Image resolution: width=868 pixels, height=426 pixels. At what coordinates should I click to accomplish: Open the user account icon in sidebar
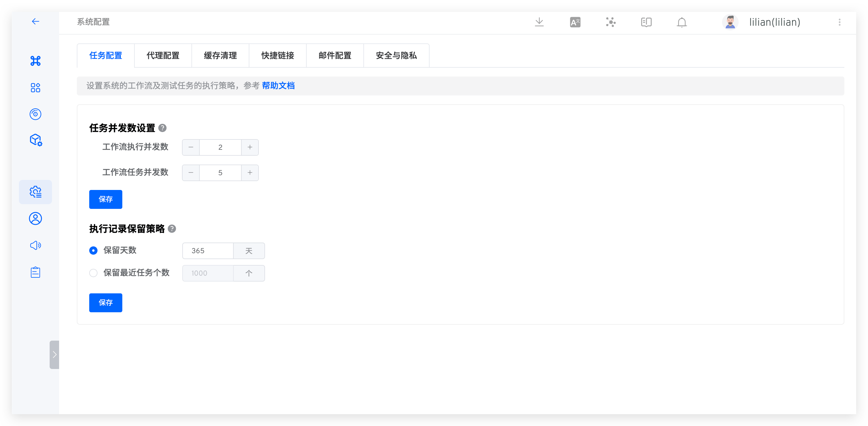(x=35, y=218)
